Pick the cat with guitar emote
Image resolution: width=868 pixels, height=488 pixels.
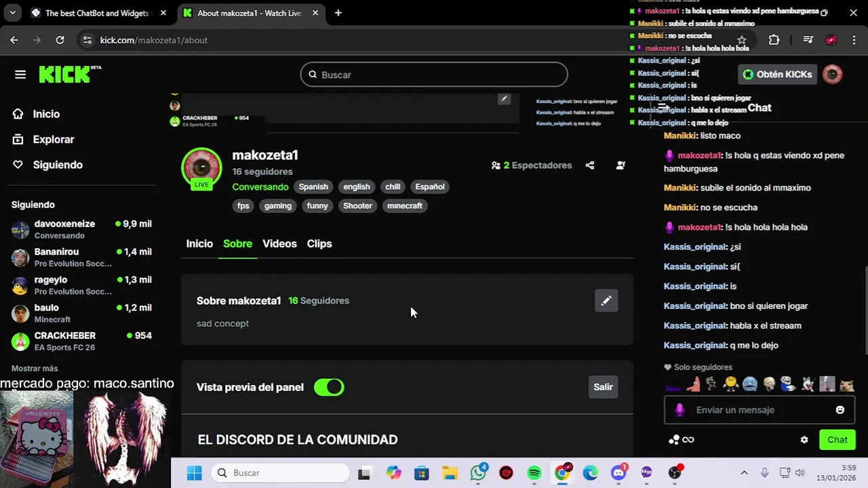click(808, 384)
